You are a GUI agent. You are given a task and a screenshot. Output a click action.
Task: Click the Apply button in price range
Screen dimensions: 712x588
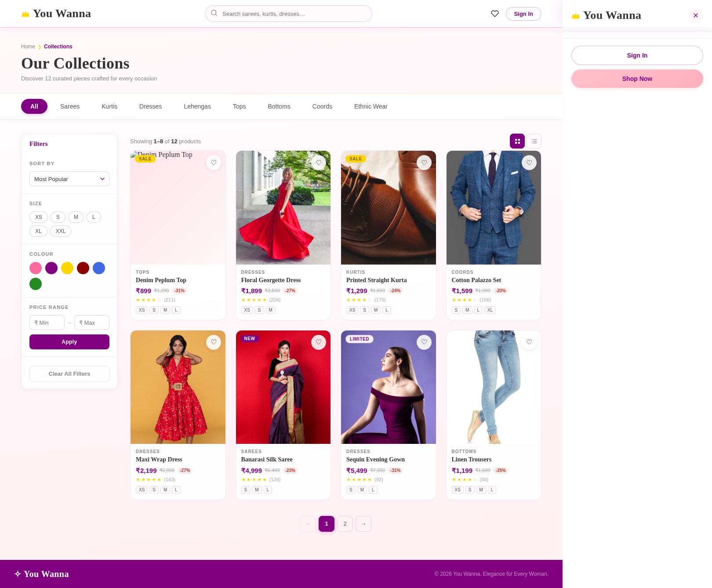click(x=69, y=341)
